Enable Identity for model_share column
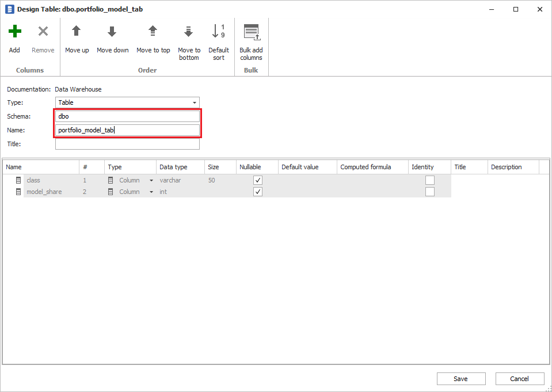Viewport: 552px width, 392px height. pos(430,192)
